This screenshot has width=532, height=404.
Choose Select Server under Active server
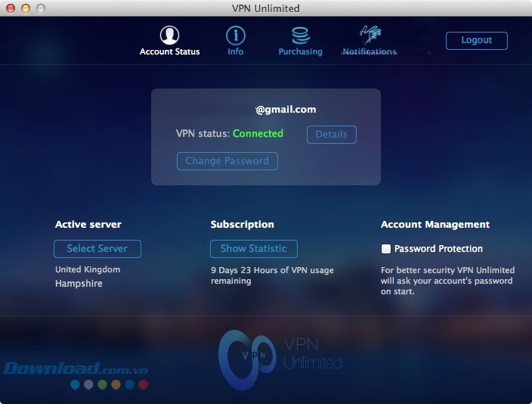click(97, 249)
